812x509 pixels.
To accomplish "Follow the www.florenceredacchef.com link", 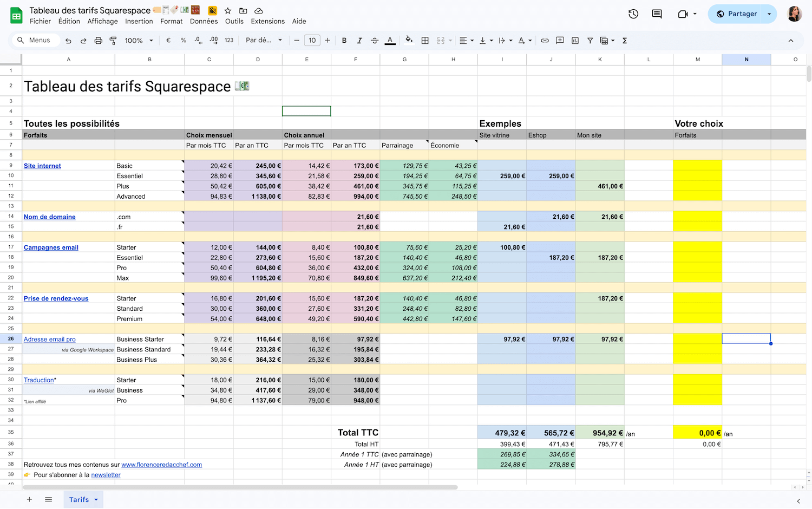I will (161, 465).
